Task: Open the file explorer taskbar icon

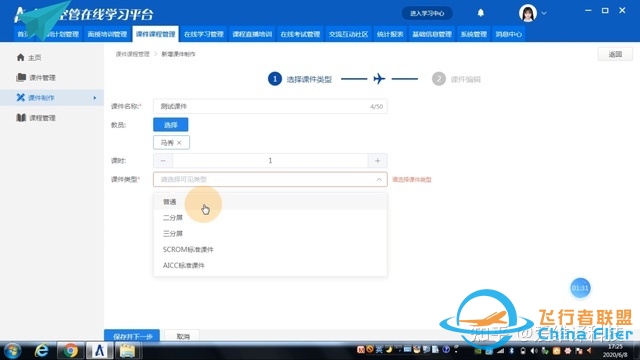Action: 128,351
